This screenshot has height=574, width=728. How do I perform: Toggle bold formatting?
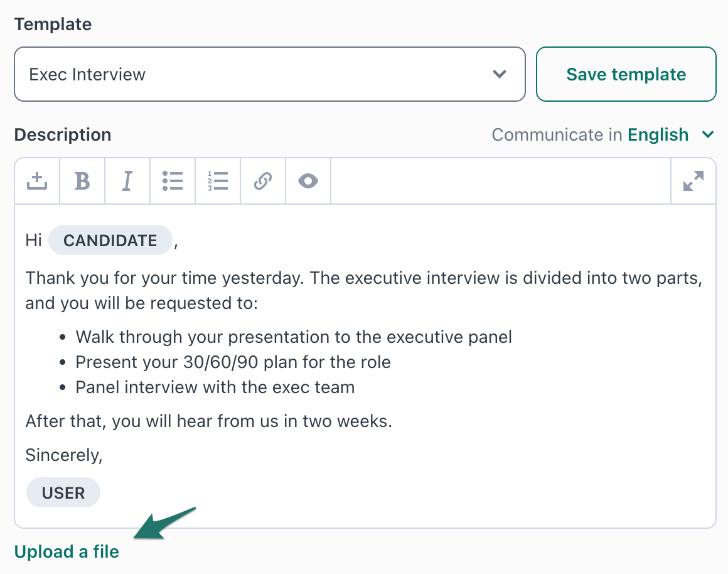pyautogui.click(x=82, y=181)
